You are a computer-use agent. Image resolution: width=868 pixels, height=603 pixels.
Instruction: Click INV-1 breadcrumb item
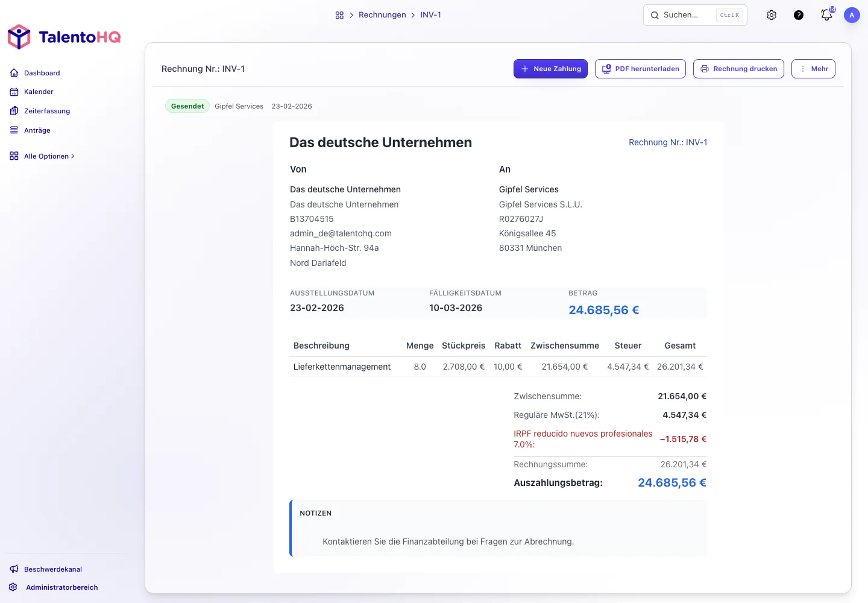click(x=430, y=15)
